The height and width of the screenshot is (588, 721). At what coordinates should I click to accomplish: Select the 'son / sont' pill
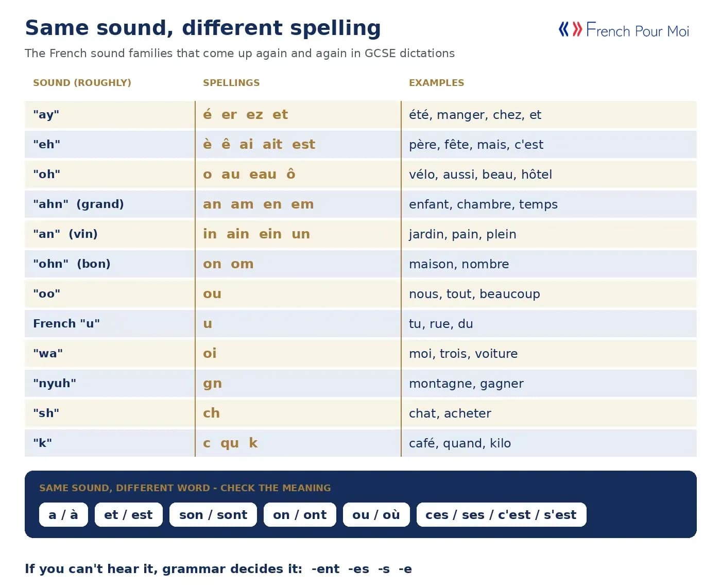point(213,514)
